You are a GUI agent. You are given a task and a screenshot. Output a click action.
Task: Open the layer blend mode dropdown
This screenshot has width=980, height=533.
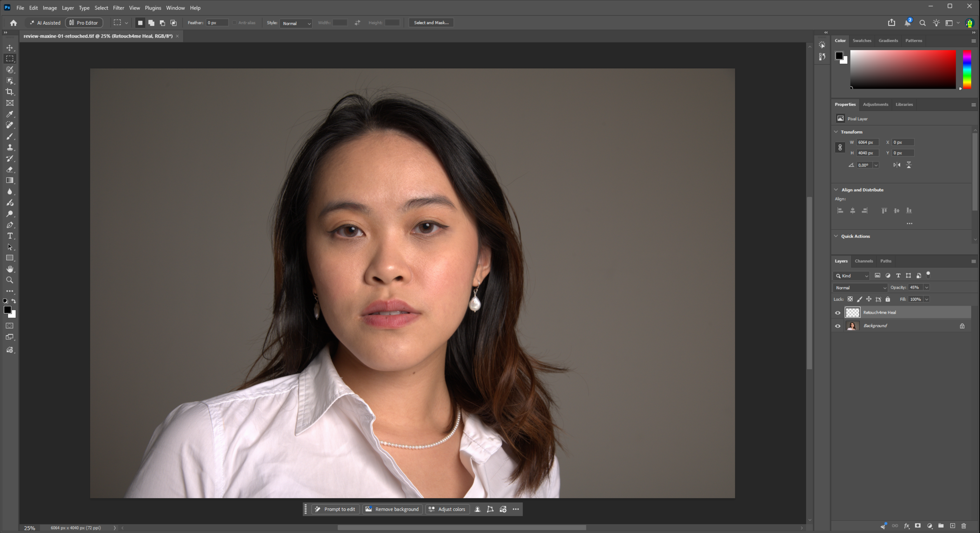[x=860, y=288]
